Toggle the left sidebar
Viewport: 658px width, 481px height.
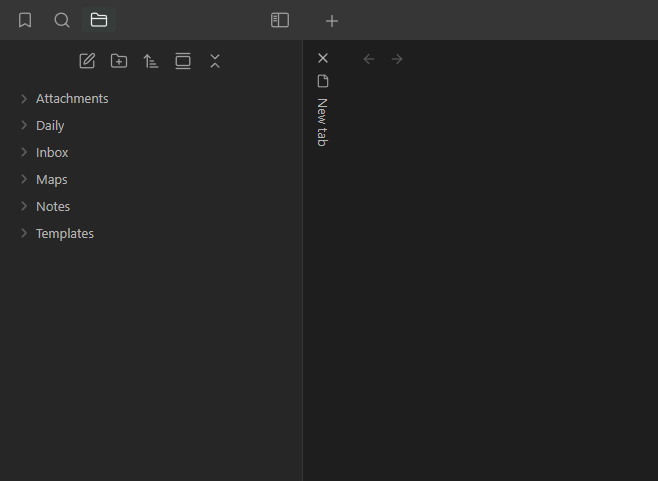(280, 20)
